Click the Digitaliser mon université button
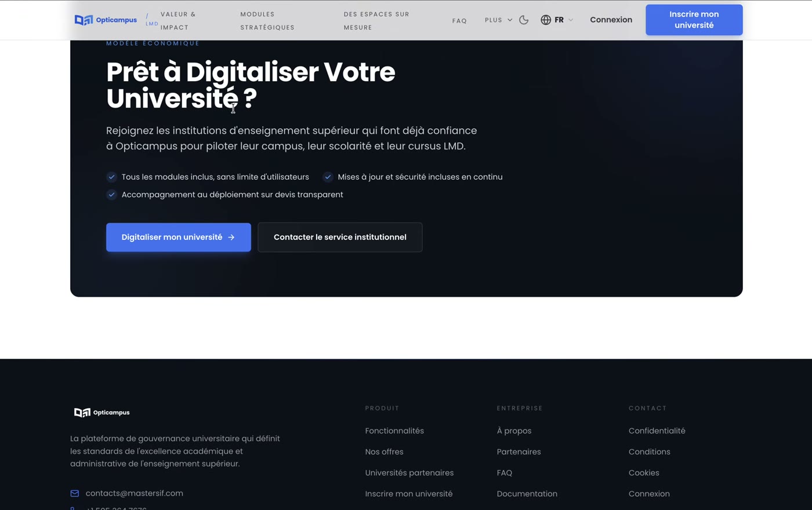812x510 pixels. 179,237
